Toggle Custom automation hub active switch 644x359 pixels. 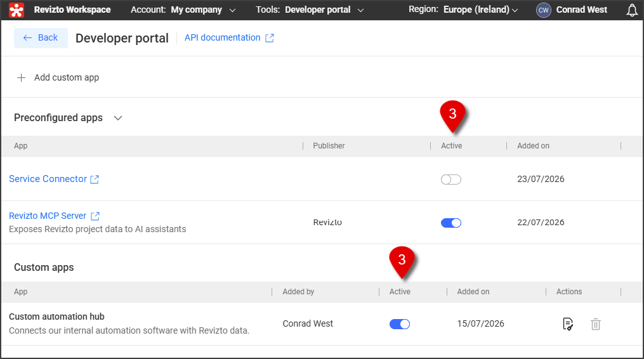click(400, 324)
